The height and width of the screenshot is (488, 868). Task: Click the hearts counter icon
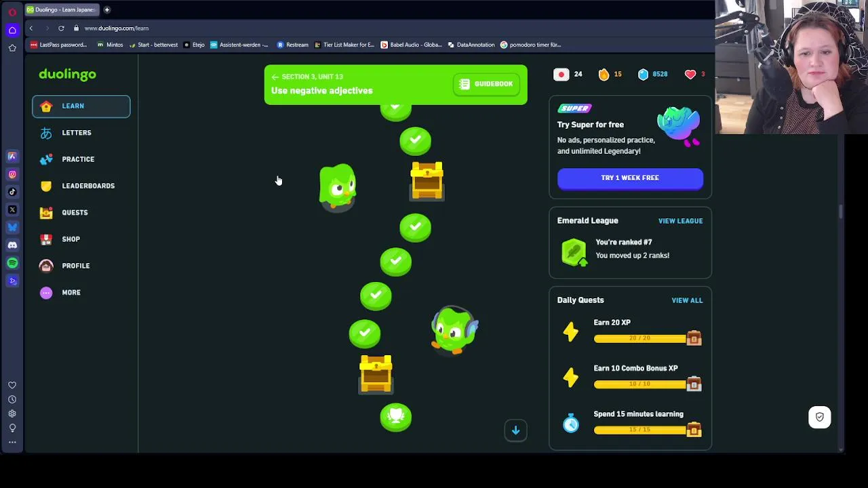click(690, 75)
